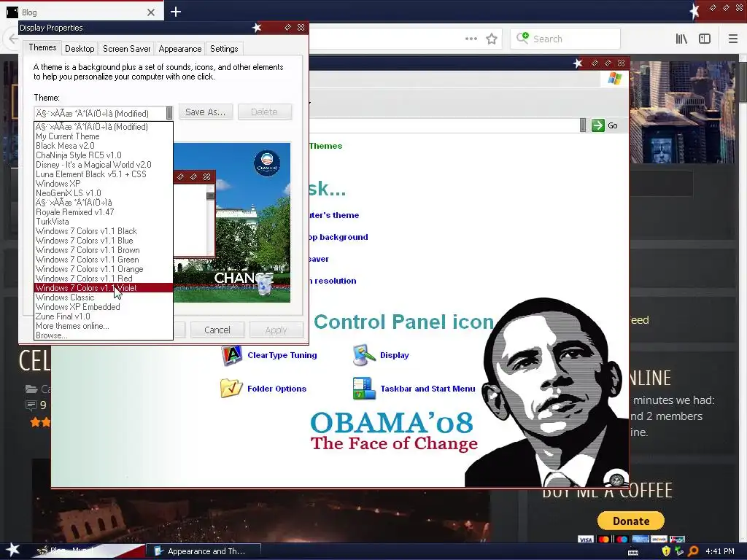Choose More themes online... entry
The width and height of the screenshot is (747, 560).
click(104, 326)
